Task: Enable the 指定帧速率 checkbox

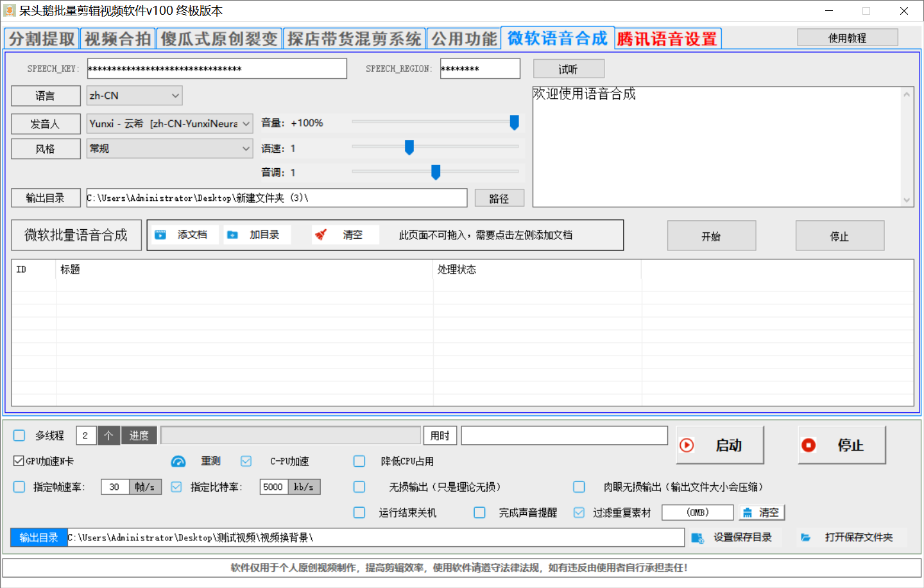Action: coord(19,487)
